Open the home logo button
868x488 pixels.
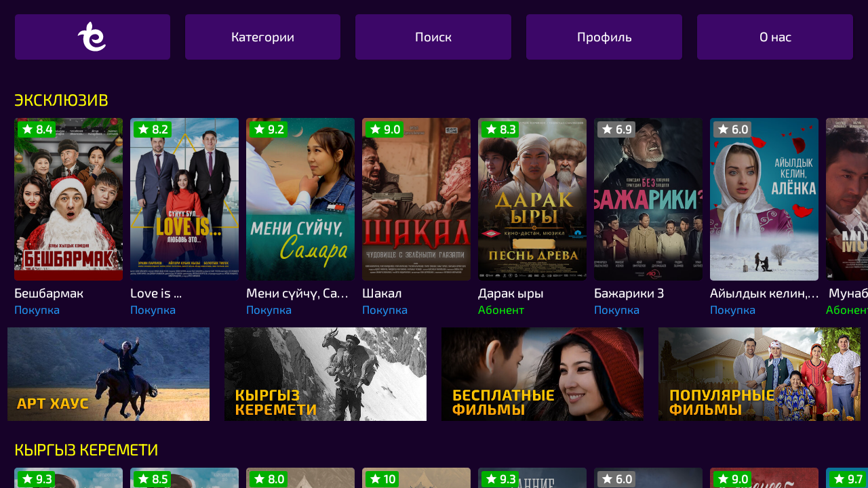[92, 37]
